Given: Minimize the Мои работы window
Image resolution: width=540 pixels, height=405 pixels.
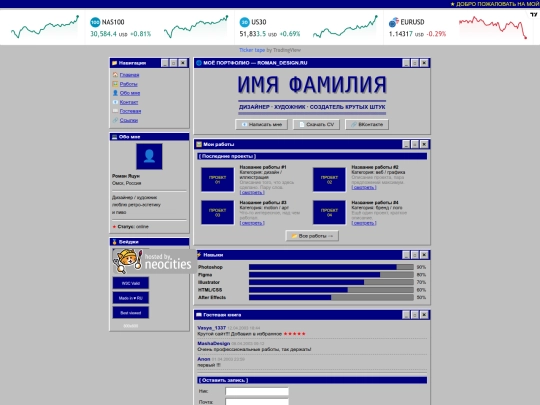Looking at the screenshot, I should tap(406, 144).
